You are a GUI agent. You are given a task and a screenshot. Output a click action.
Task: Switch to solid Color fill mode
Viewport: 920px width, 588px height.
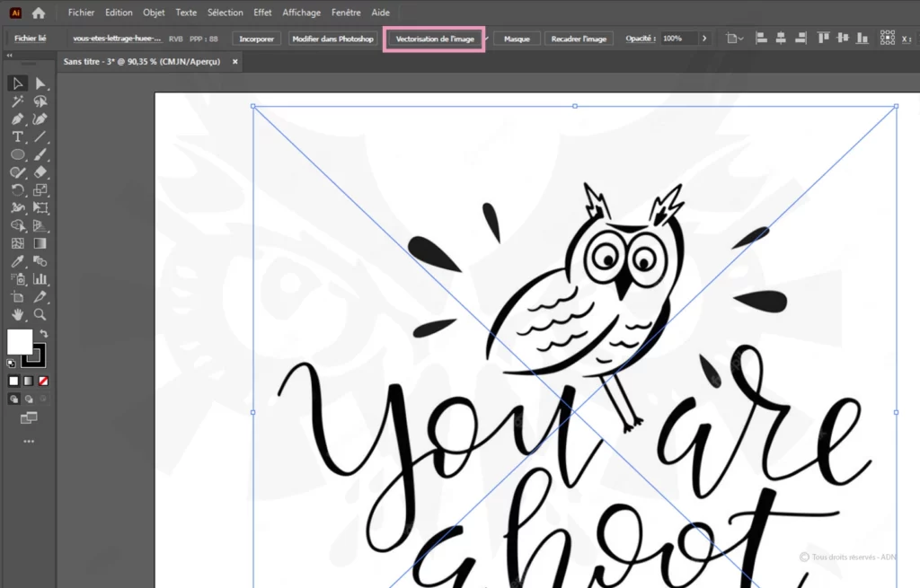coord(13,381)
